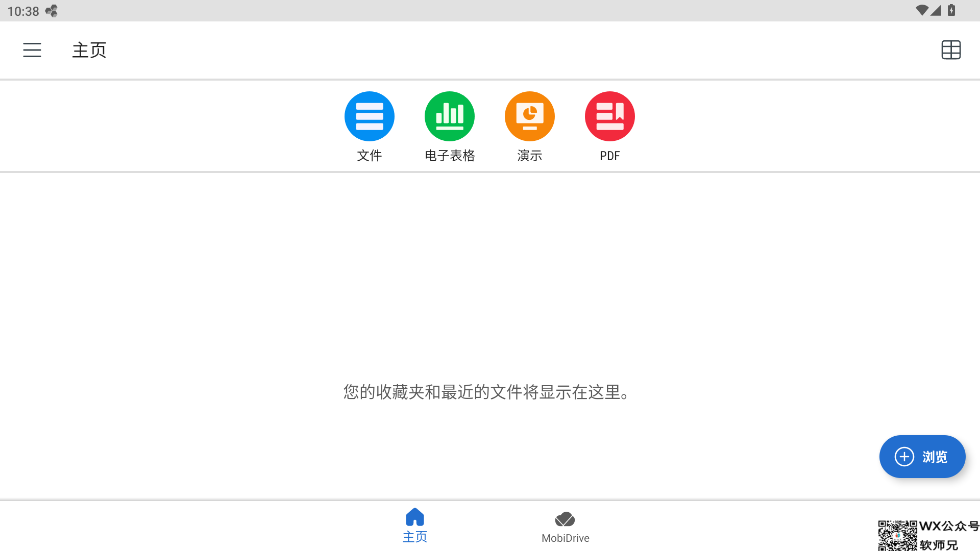Screen dimensions: 980x551
Task: Click the plus icon inside the 浏览 button
Action: 904,457
